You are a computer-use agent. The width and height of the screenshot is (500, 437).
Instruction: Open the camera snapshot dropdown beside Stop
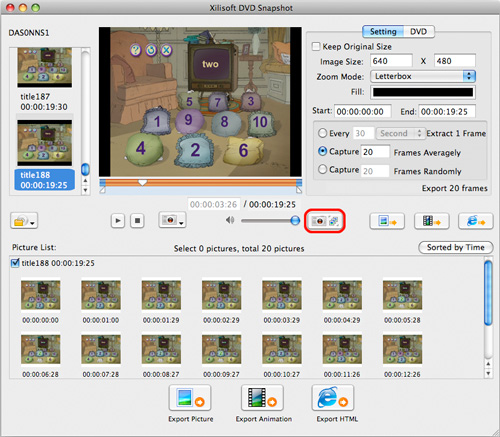pos(172,220)
